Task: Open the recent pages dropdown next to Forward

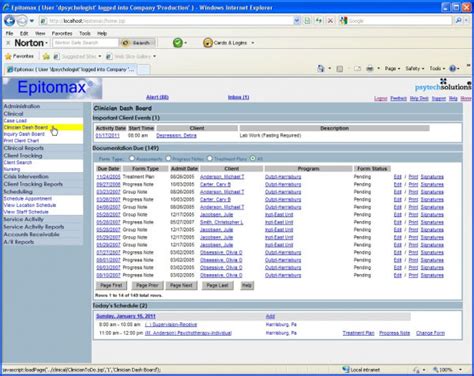Action: 32,21
